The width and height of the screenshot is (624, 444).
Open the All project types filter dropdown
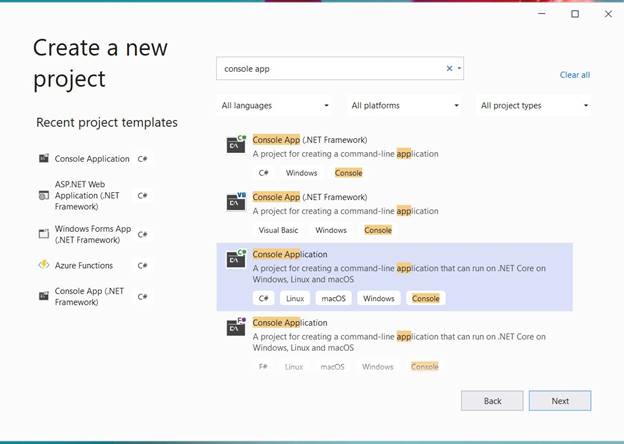coord(534,105)
